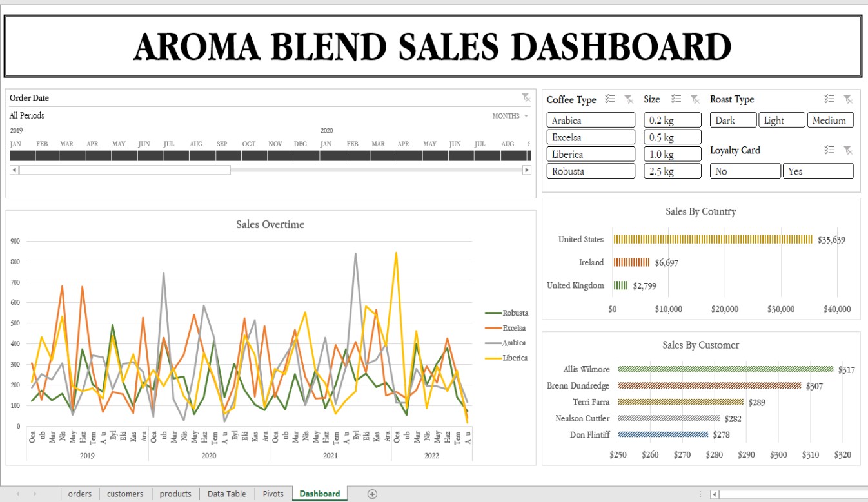The height and width of the screenshot is (502, 868).
Task: Click timeline scroll right arrow
Action: (526, 169)
